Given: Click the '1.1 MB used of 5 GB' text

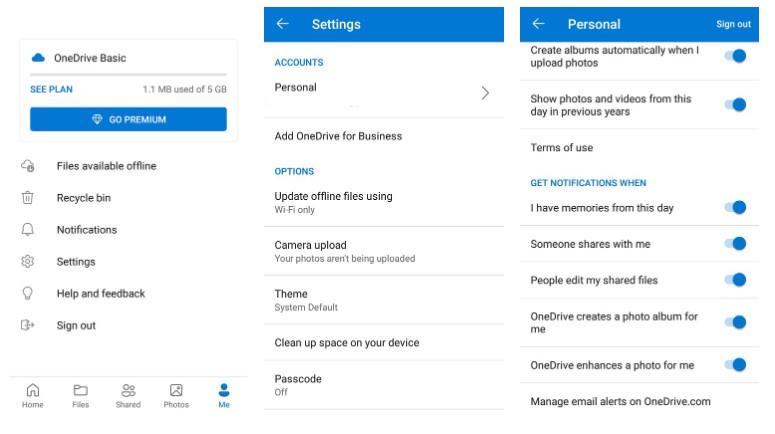Looking at the screenshot, I should point(185,89).
